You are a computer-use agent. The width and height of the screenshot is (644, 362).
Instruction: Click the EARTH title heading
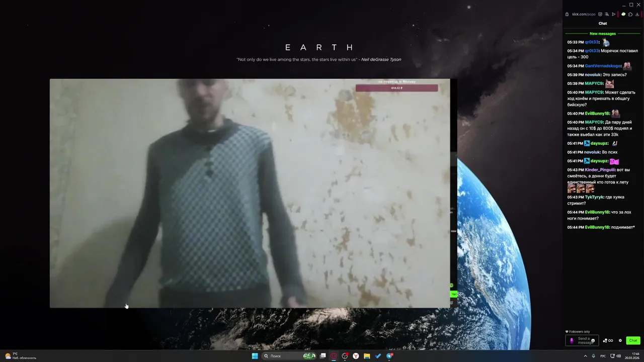coord(320,48)
